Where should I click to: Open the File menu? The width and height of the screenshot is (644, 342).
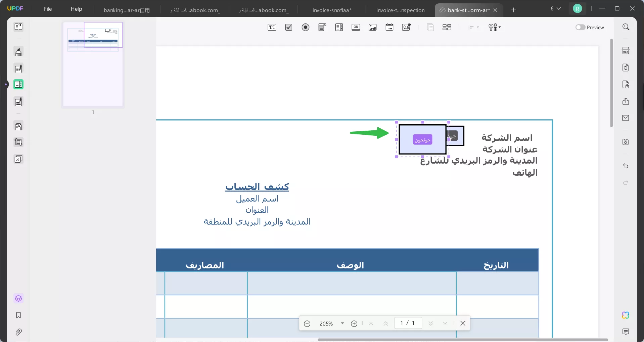[x=48, y=9]
